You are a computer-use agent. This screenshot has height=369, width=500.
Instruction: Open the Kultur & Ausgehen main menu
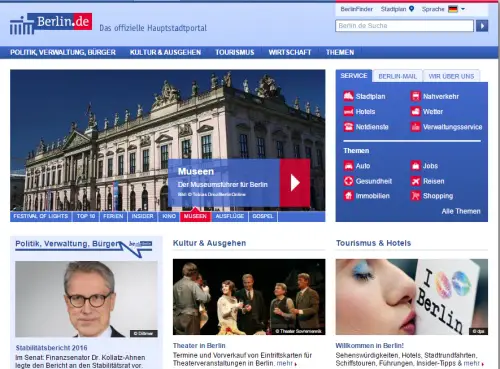pos(165,52)
